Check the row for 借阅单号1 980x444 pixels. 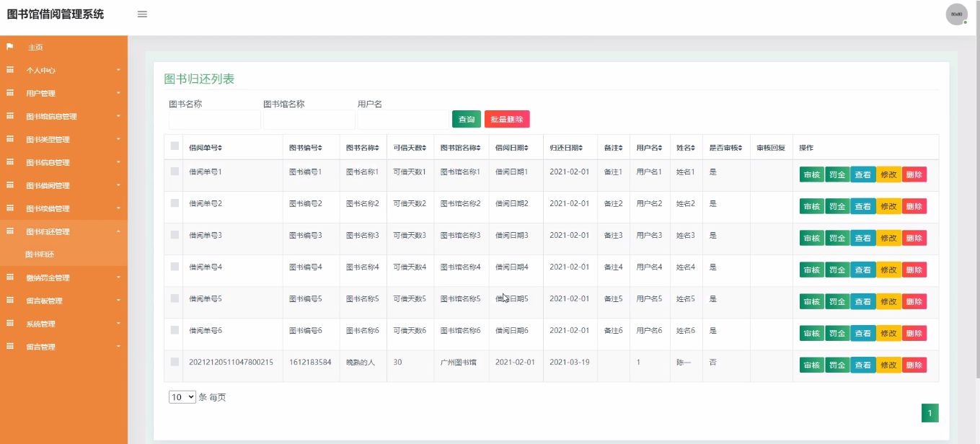175,172
